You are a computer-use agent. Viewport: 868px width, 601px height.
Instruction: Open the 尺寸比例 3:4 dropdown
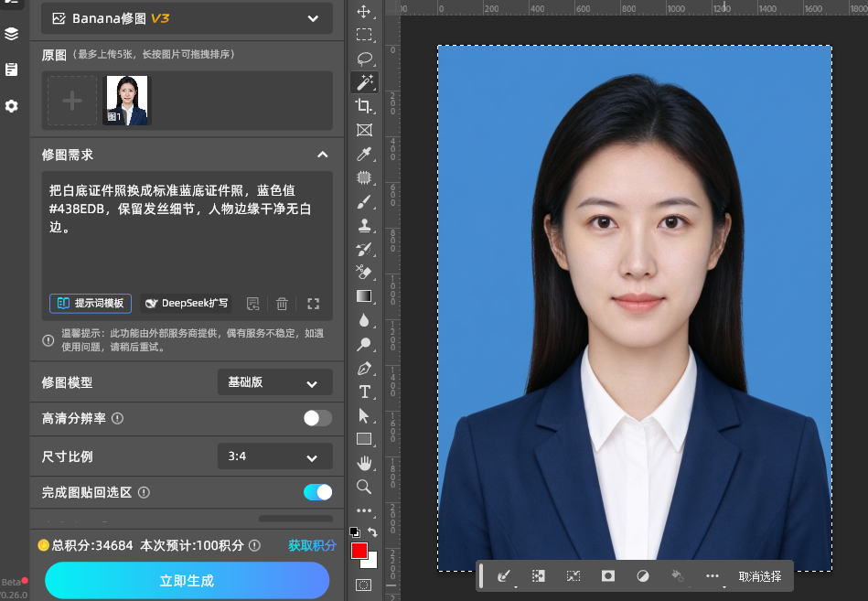[x=275, y=456]
